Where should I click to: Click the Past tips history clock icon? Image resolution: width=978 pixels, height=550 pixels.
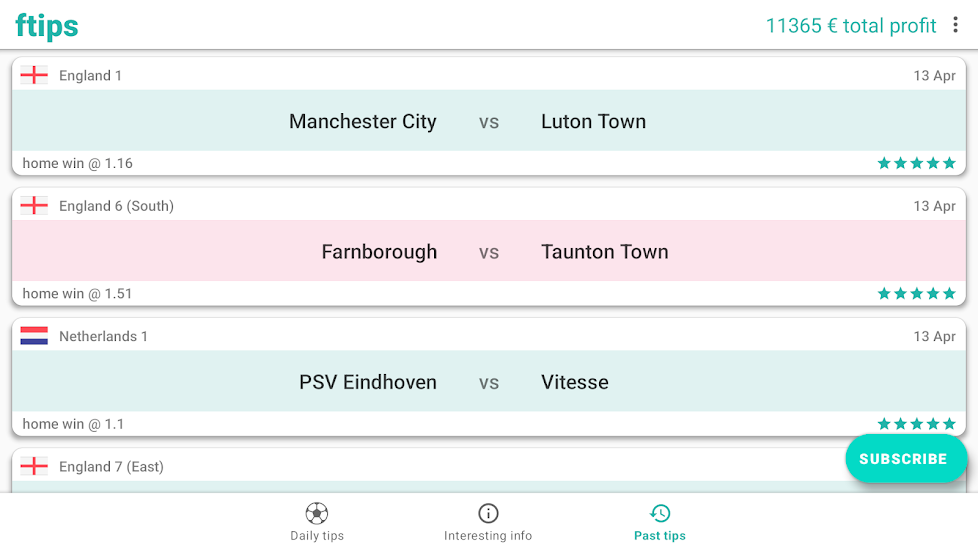tap(660, 514)
